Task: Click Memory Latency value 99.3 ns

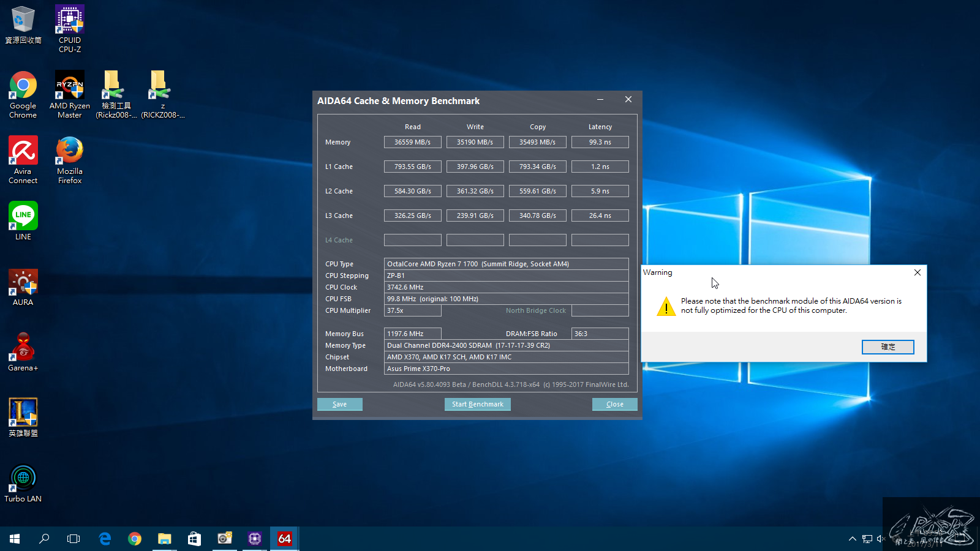Action: [x=600, y=142]
